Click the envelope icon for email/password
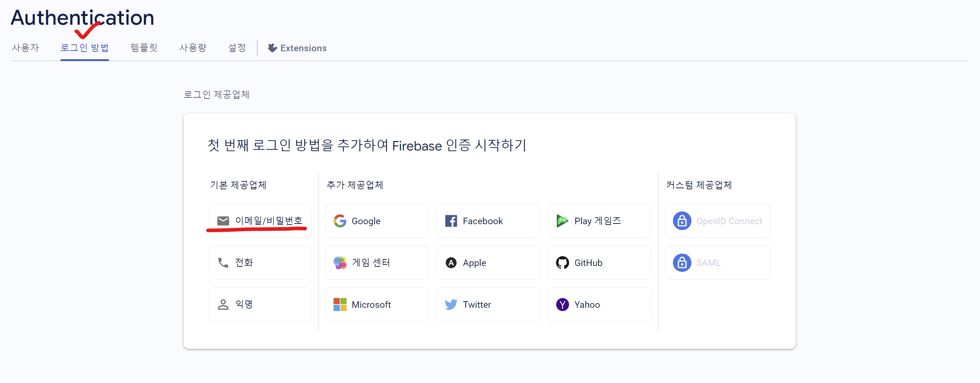The width and height of the screenshot is (980, 383). pos(223,221)
